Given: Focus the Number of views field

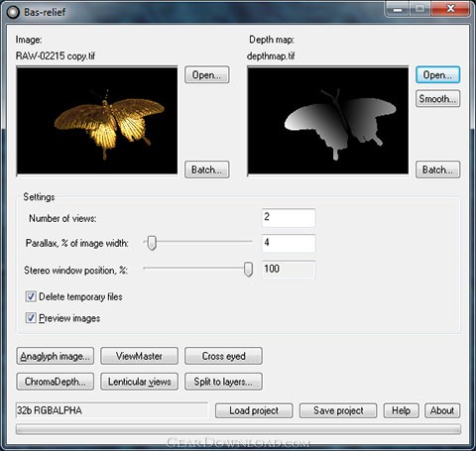Looking at the screenshot, I should [289, 218].
